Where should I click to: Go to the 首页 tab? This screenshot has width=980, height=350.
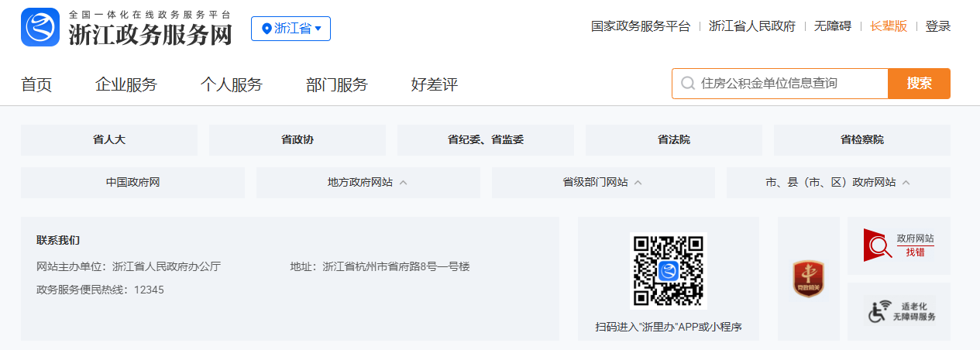pyautogui.click(x=36, y=84)
